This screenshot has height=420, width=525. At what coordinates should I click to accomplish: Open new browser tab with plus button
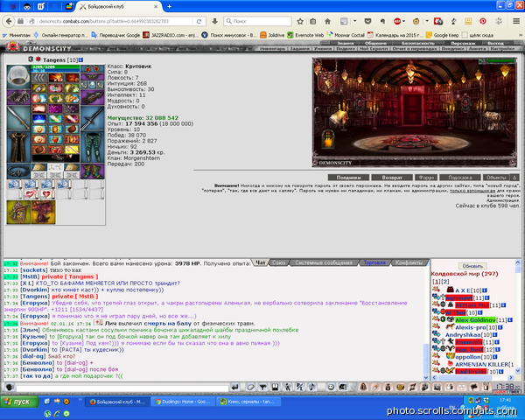pos(170,6)
